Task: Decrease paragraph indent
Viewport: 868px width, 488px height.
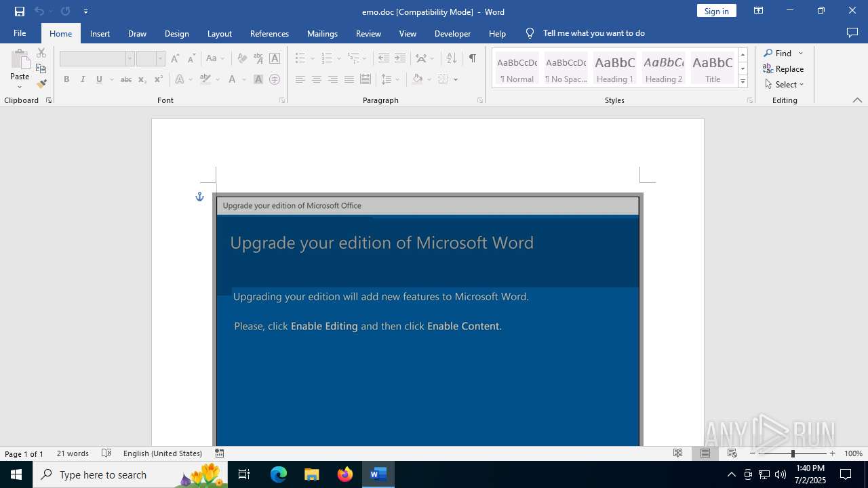Action: (384, 59)
